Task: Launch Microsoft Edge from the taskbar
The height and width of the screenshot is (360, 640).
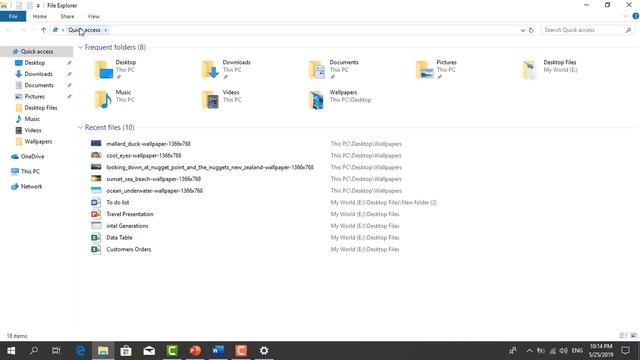Action: (x=80, y=351)
